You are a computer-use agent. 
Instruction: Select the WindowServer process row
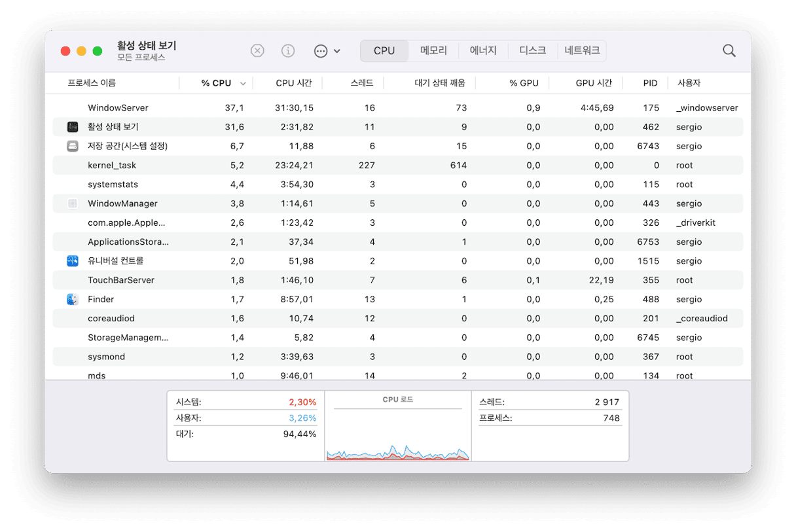coord(398,107)
